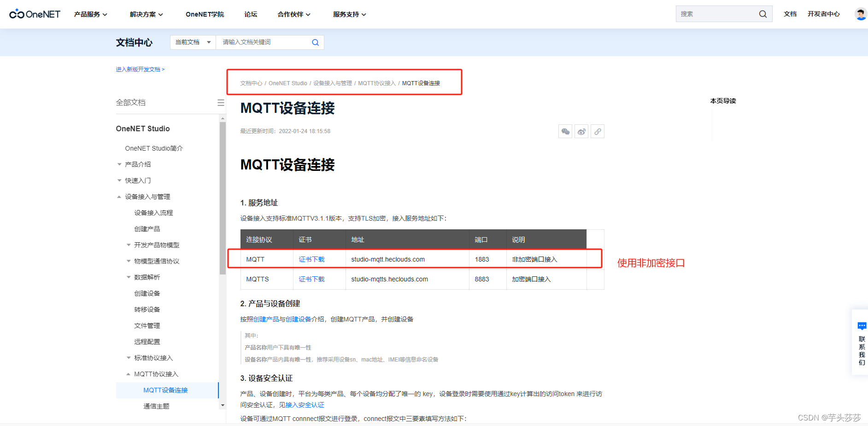Open OneNET Studio简介 in sidebar

(154, 148)
